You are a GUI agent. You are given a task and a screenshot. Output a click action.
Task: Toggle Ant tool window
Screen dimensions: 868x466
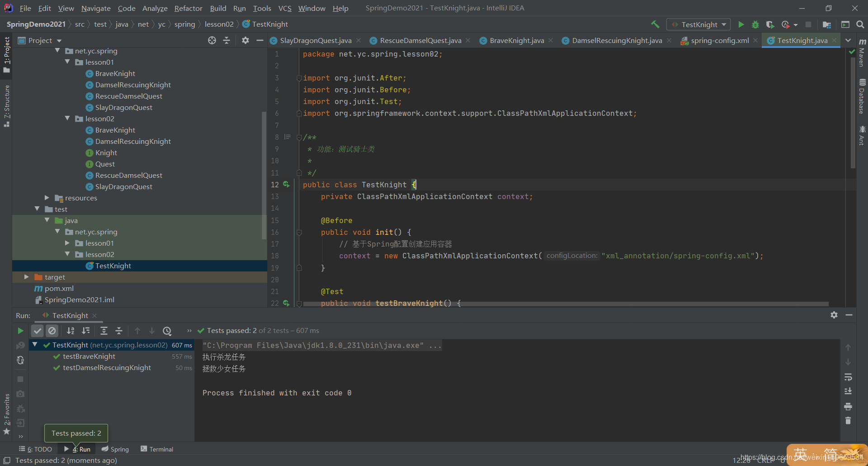(x=862, y=135)
